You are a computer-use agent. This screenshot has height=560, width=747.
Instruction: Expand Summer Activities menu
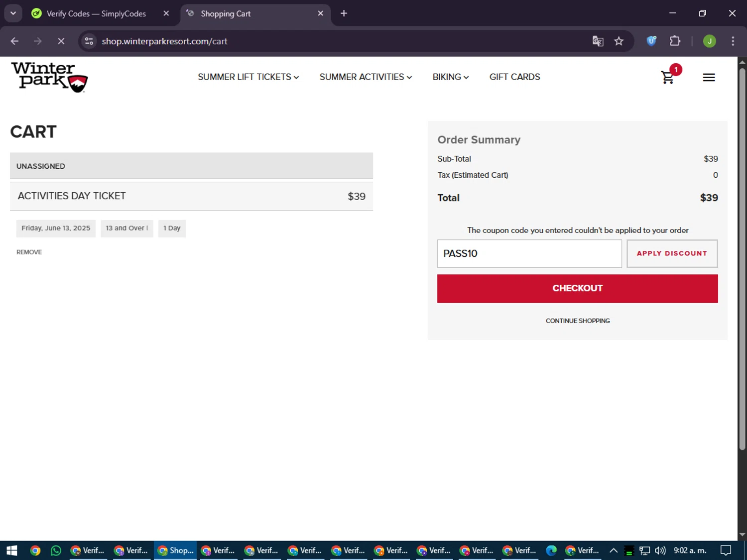[x=366, y=77]
